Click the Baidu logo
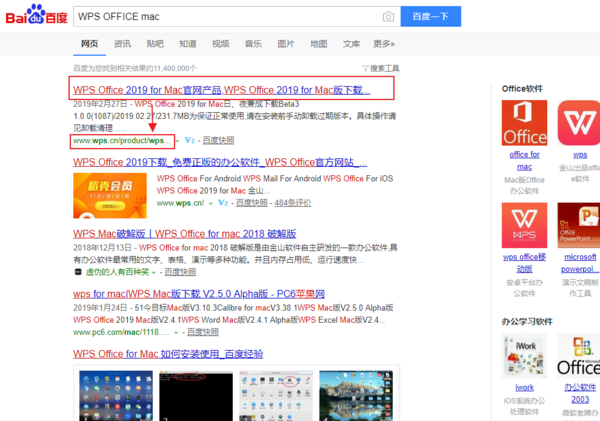The height and width of the screenshot is (421, 600). tap(36, 15)
